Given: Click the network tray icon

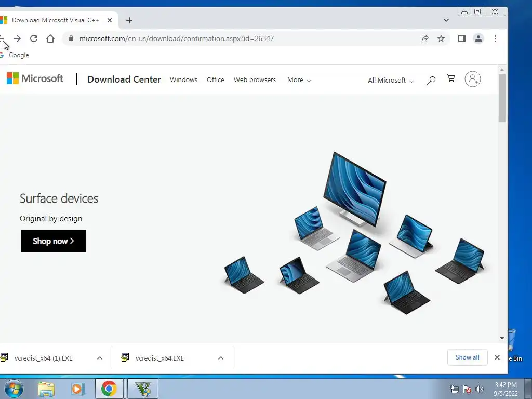Looking at the screenshot, I should click(x=454, y=389).
